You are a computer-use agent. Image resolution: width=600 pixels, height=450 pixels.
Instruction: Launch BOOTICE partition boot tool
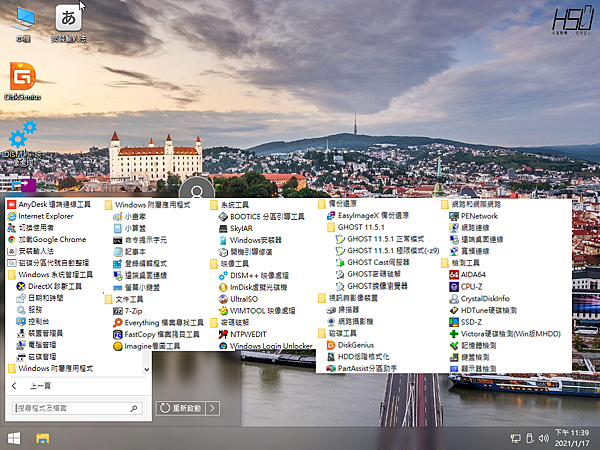[x=261, y=217]
